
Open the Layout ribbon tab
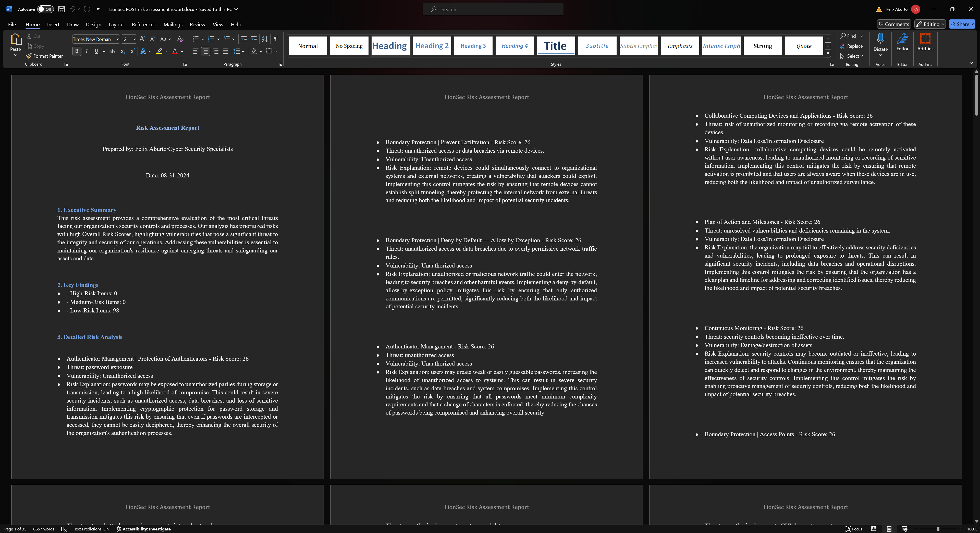point(116,24)
